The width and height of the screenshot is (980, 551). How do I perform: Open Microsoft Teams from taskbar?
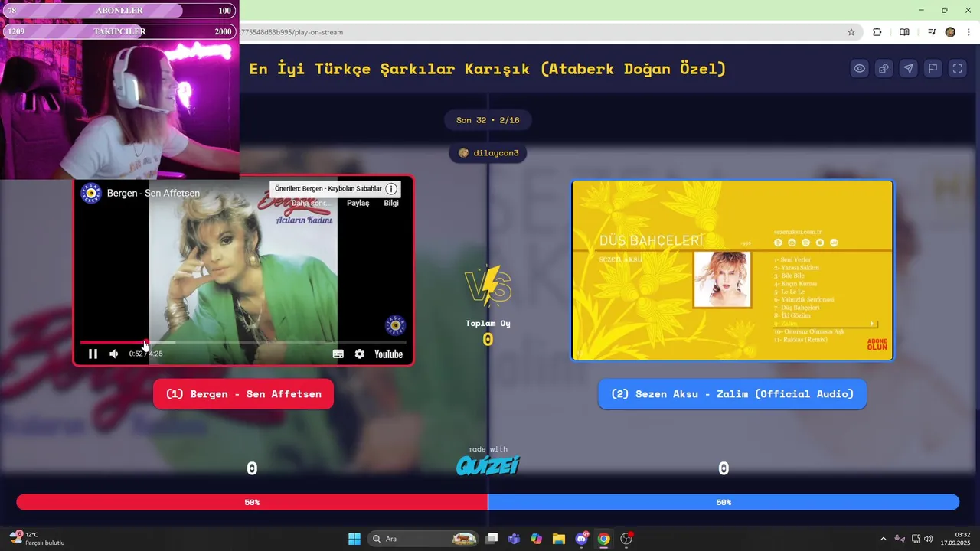pos(514,539)
